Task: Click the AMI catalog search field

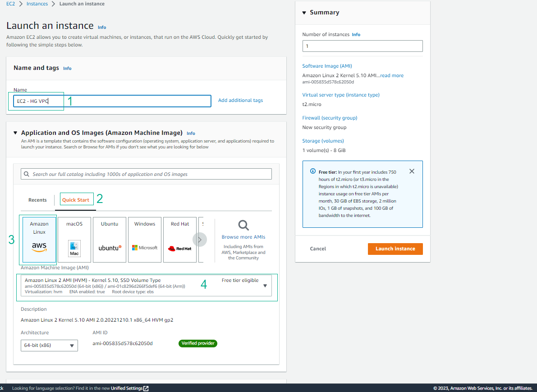Action: click(146, 174)
